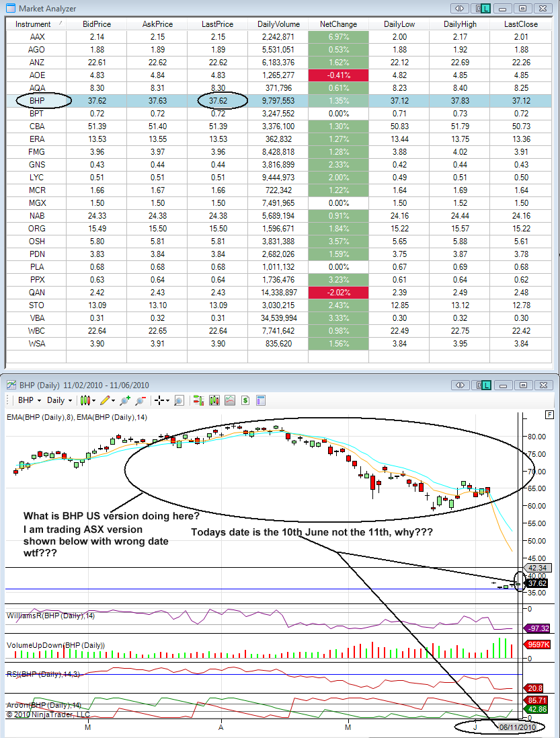Click the BHP chart window title icon
The height and width of the screenshot is (738, 560).
11,385
